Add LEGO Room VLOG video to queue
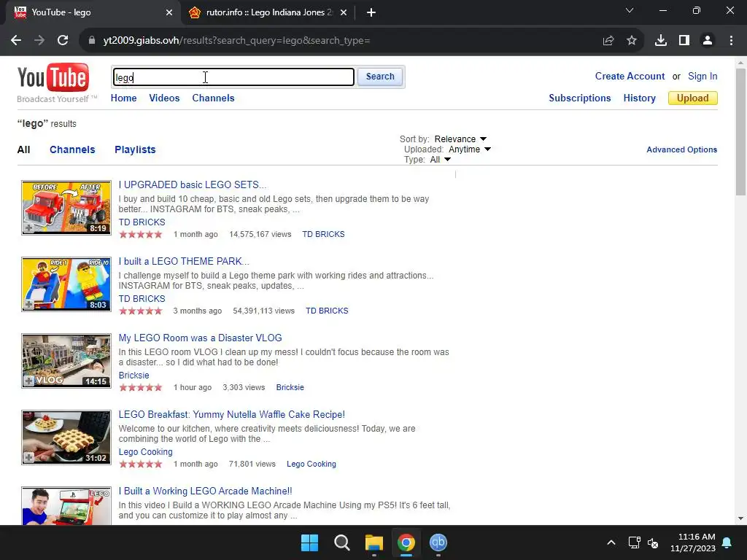The width and height of the screenshot is (747, 560). pos(29,381)
